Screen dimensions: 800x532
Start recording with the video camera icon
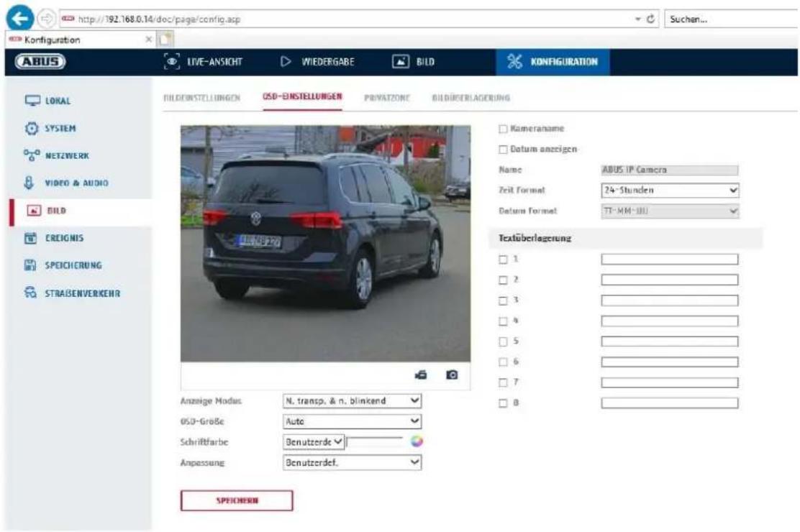click(x=421, y=375)
